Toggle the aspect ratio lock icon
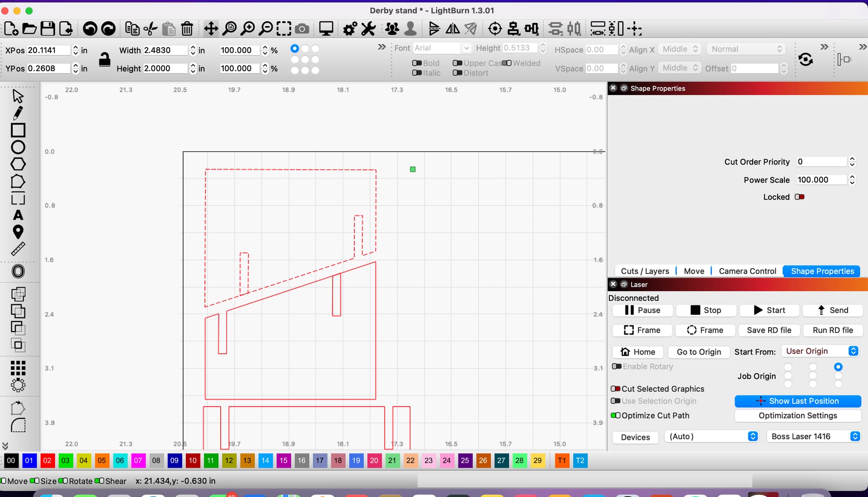868x497 pixels. coord(104,59)
